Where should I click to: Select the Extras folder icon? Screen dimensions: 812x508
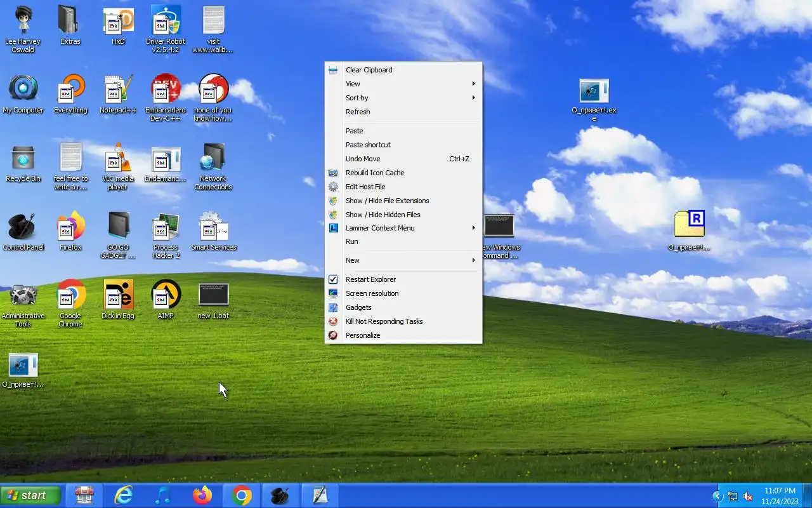click(70, 25)
